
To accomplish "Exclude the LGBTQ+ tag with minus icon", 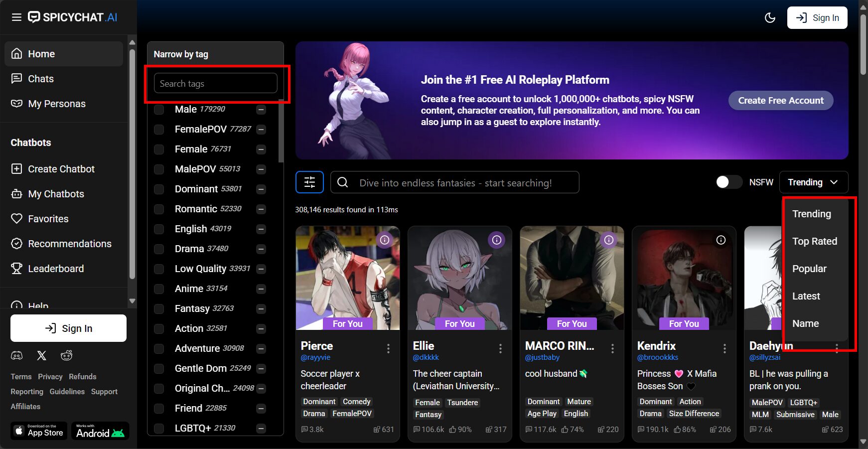I will 261,429.
